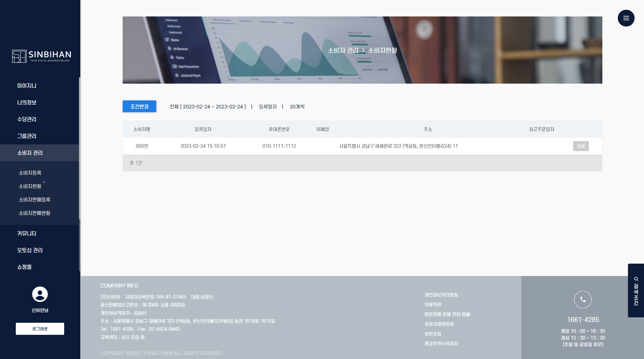This screenshot has height=359, width=644.
Task: Click the 2023-02-24 15:10:57 date cell
Action: [x=203, y=146]
